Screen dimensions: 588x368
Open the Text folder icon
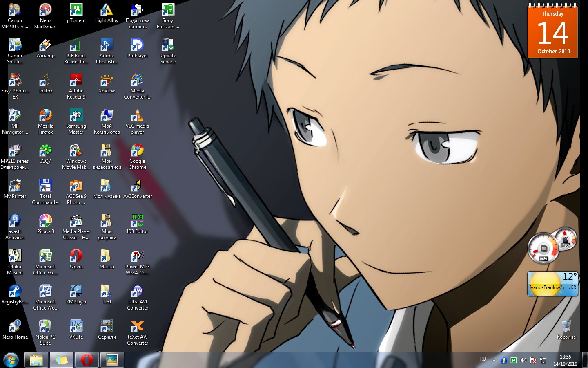[107, 295]
